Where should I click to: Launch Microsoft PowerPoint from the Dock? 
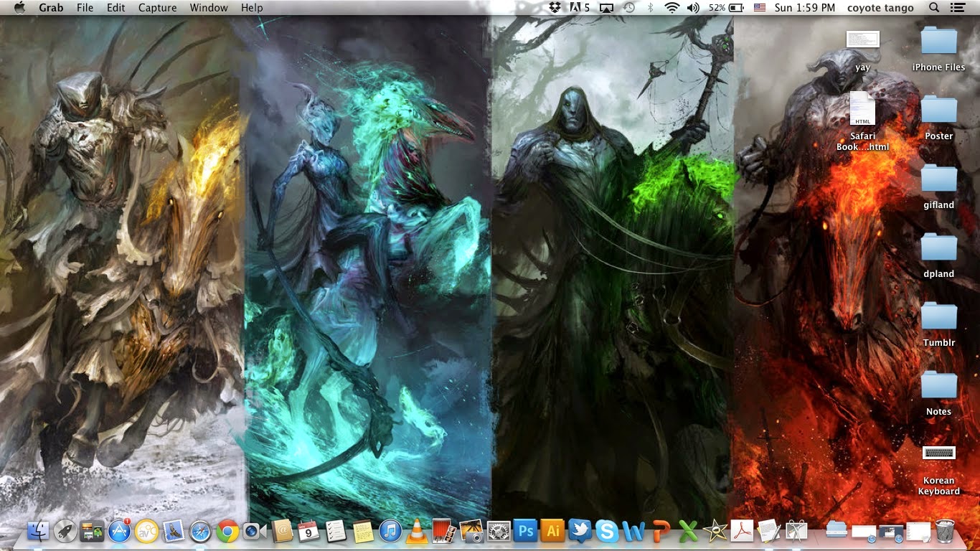(x=661, y=531)
